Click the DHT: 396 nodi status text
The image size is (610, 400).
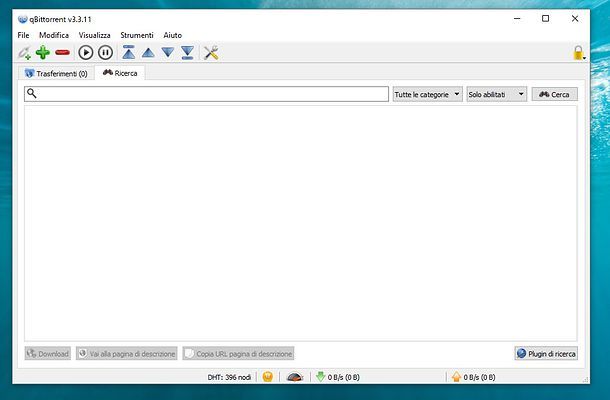(229, 377)
